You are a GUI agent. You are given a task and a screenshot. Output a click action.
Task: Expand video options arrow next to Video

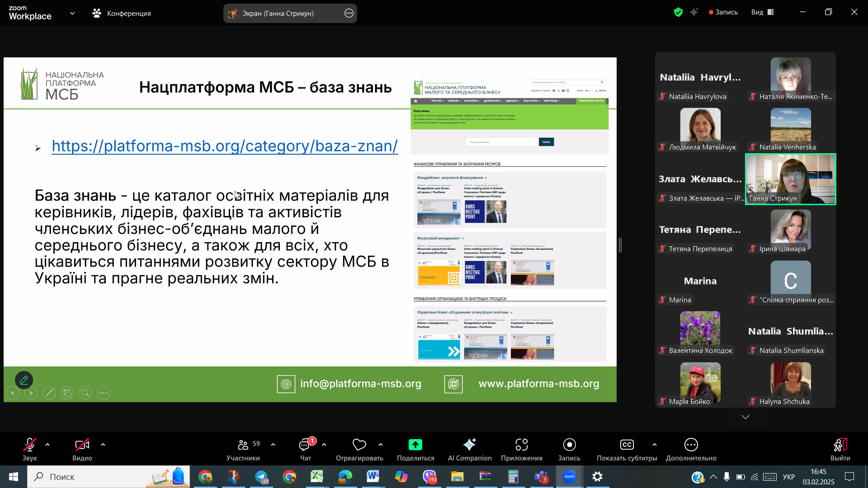[103, 445]
